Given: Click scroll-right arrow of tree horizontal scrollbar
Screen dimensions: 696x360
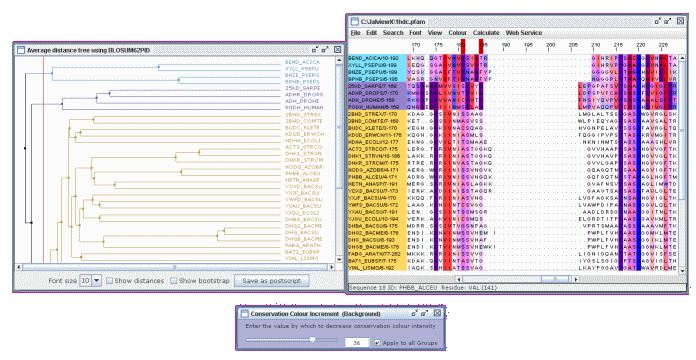Looking at the screenshot, I should [x=332, y=267].
